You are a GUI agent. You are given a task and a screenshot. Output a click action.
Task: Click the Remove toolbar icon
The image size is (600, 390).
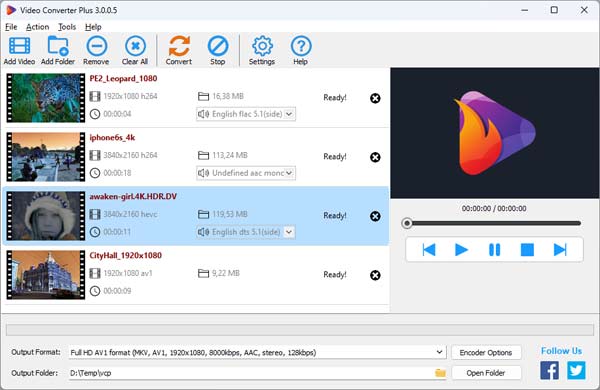pyautogui.click(x=96, y=46)
